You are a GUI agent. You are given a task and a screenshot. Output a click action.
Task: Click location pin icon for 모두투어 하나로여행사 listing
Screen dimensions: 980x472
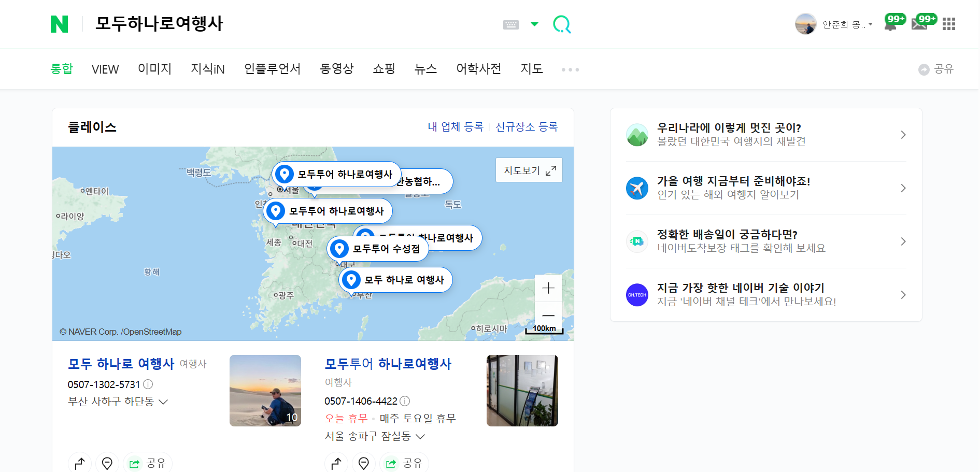[364, 463]
